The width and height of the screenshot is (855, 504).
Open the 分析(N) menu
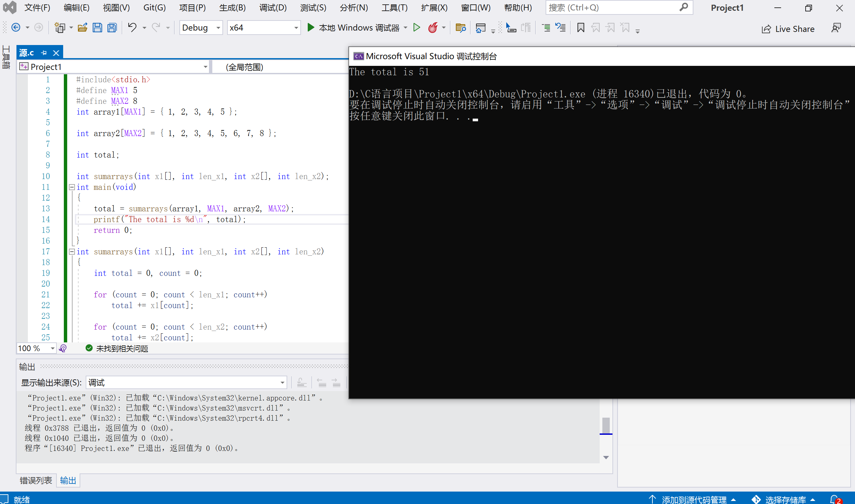pos(354,7)
